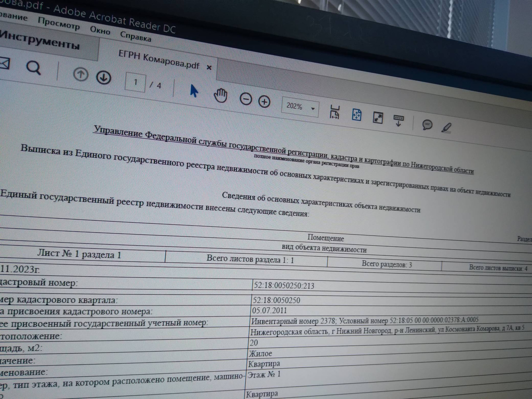The width and height of the screenshot is (532, 399).
Task: Add a comment with speech bubble
Action: 427,125
